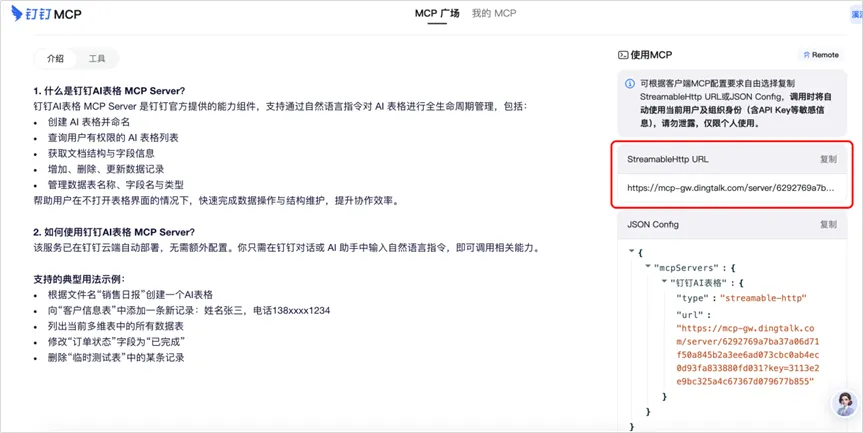Click the Remote badge
The width and height of the screenshot is (863, 433).
821,55
